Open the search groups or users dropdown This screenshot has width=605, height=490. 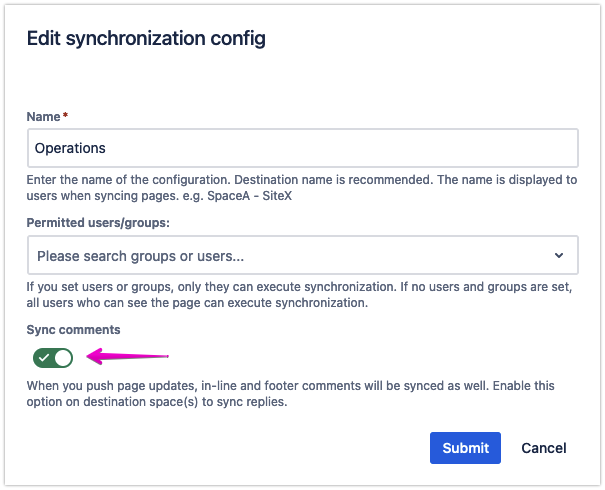pos(300,255)
